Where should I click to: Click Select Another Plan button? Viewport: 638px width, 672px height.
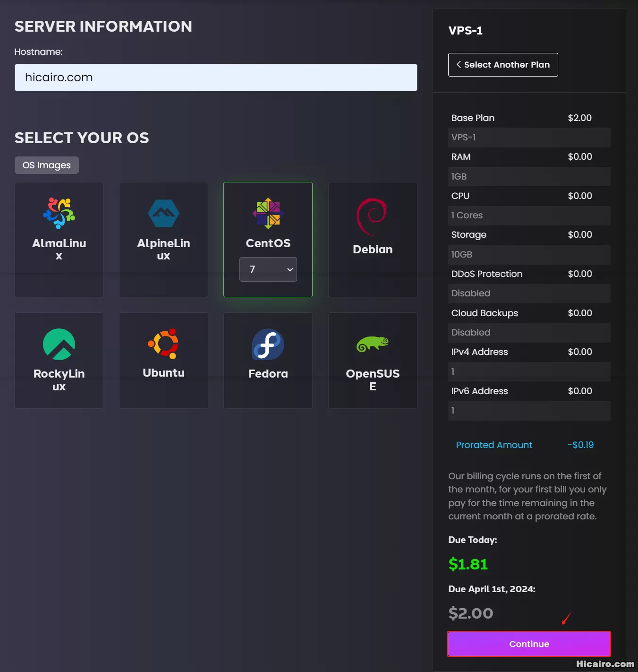click(503, 65)
